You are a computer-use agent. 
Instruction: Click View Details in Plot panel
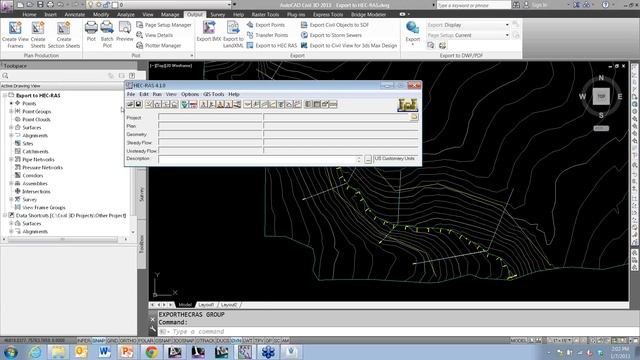coord(155,35)
